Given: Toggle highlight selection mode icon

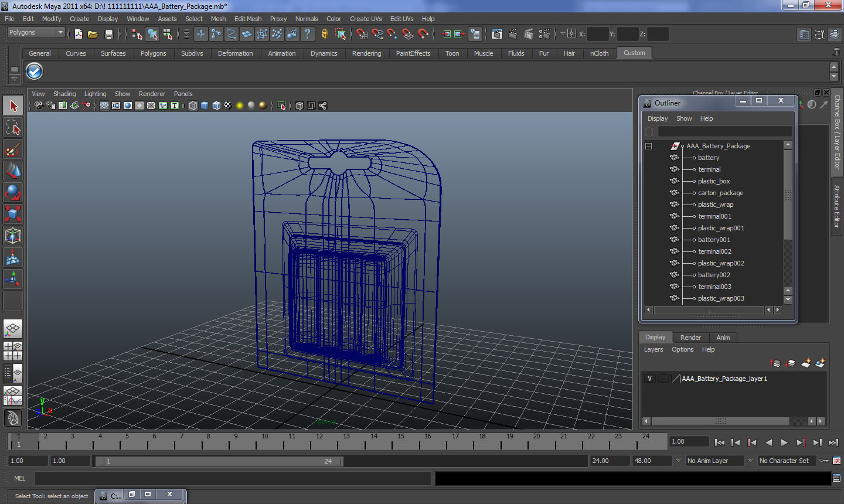Looking at the screenshot, I should coord(340,34).
